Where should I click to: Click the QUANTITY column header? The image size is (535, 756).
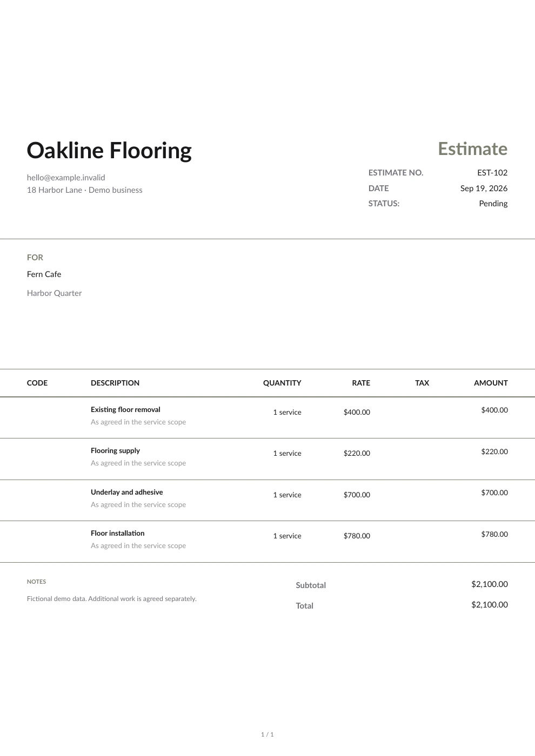click(x=282, y=383)
